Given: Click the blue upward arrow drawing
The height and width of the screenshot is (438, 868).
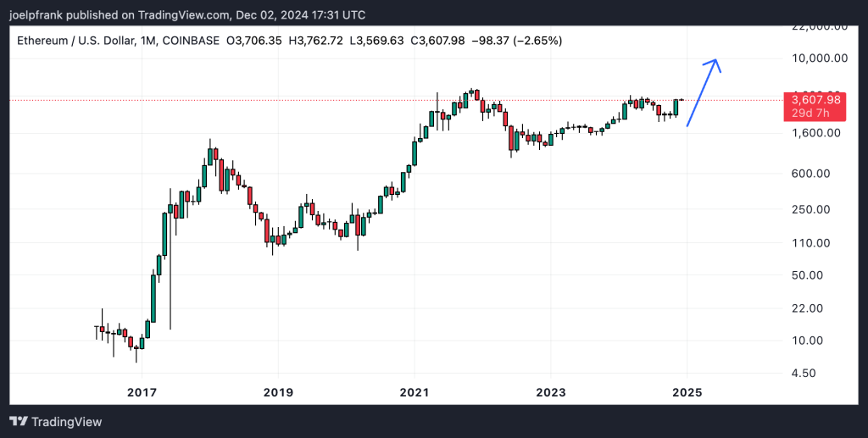Looking at the screenshot, I should pyautogui.click(x=702, y=92).
